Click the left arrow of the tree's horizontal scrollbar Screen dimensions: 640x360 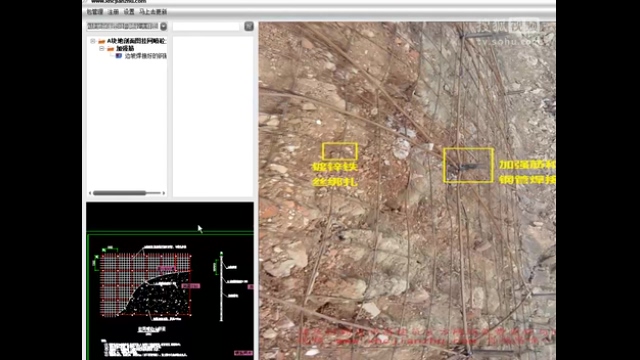pos(90,193)
